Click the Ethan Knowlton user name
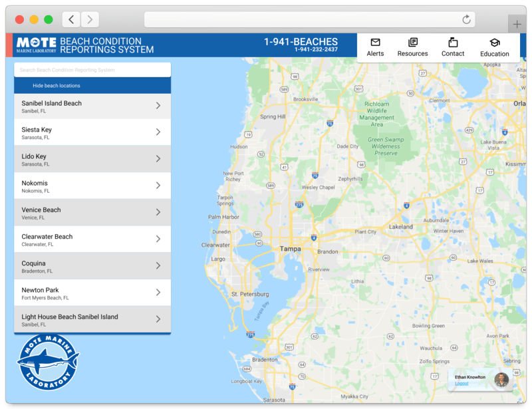The image size is (532, 409). click(x=470, y=377)
